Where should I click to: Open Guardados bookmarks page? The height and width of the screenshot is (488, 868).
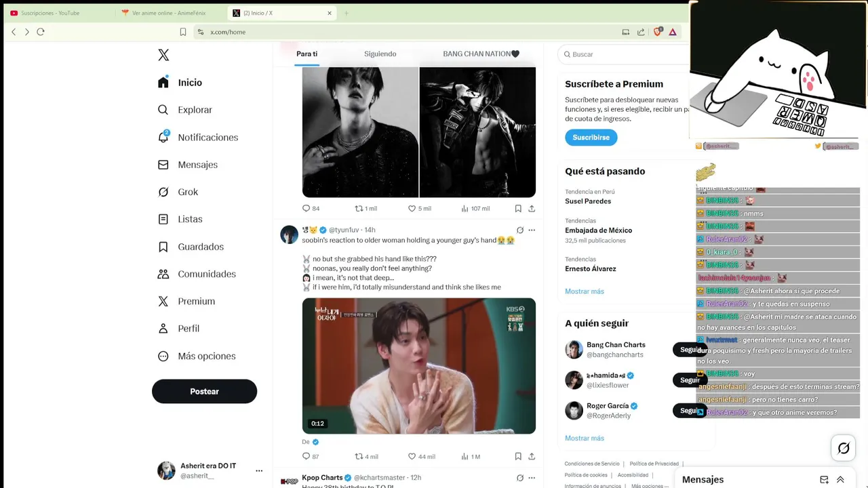(191, 247)
